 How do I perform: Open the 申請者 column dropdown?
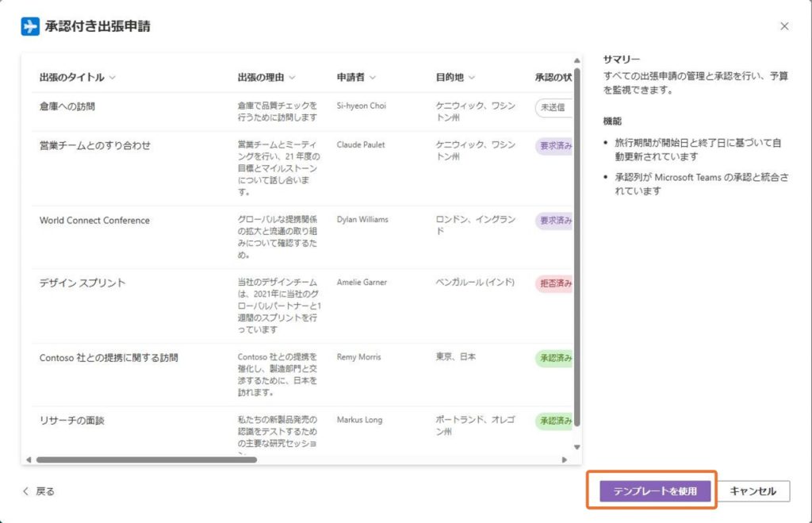point(373,78)
